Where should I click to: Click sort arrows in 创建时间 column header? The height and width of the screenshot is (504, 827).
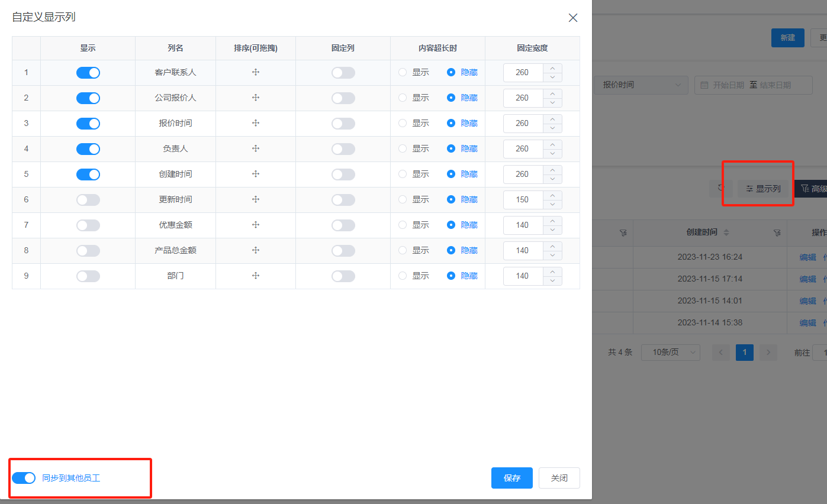coord(726,233)
